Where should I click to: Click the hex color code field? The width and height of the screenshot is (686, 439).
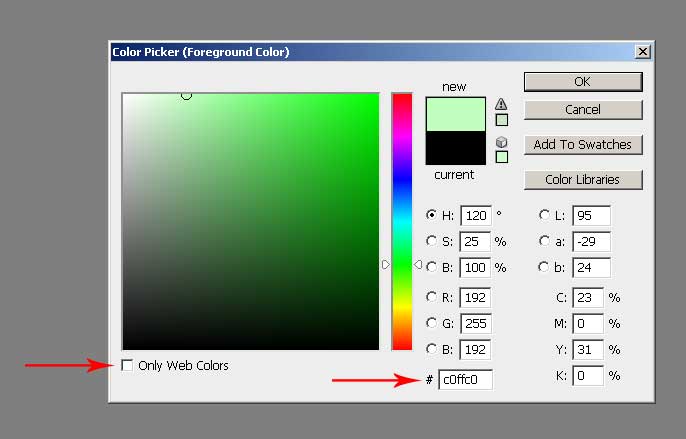[x=465, y=380]
